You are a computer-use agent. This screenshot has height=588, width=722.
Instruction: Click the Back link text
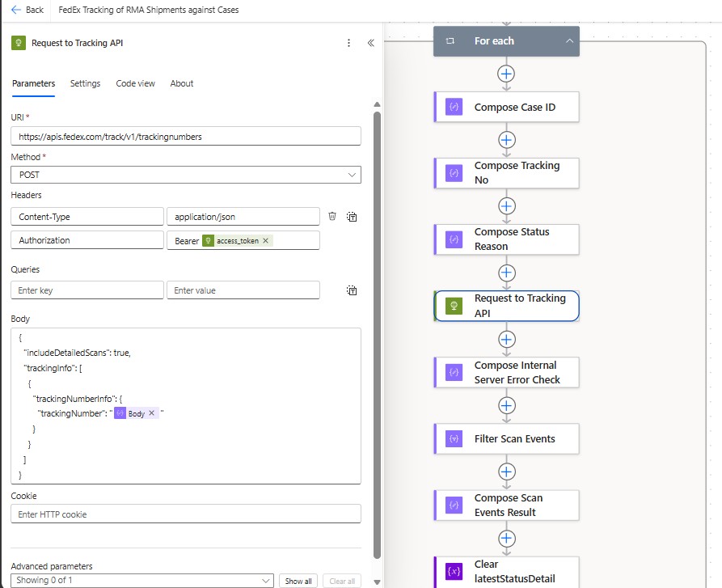pyautogui.click(x=35, y=10)
